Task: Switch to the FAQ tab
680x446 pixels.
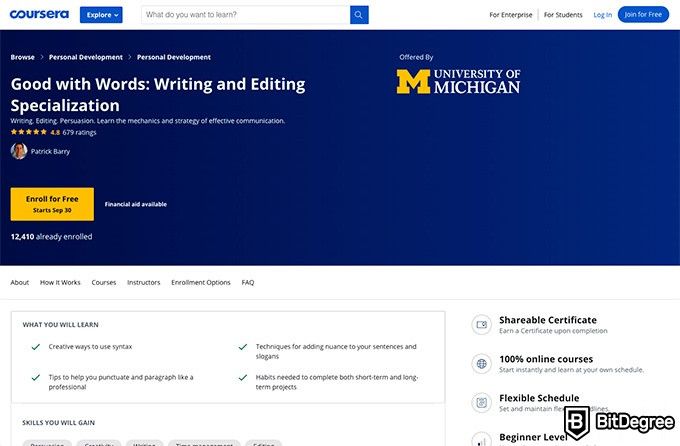Action: tap(248, 282)
